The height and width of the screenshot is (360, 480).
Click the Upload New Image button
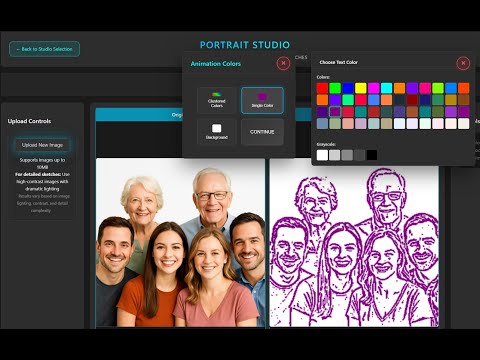click(x=42, y=145)
